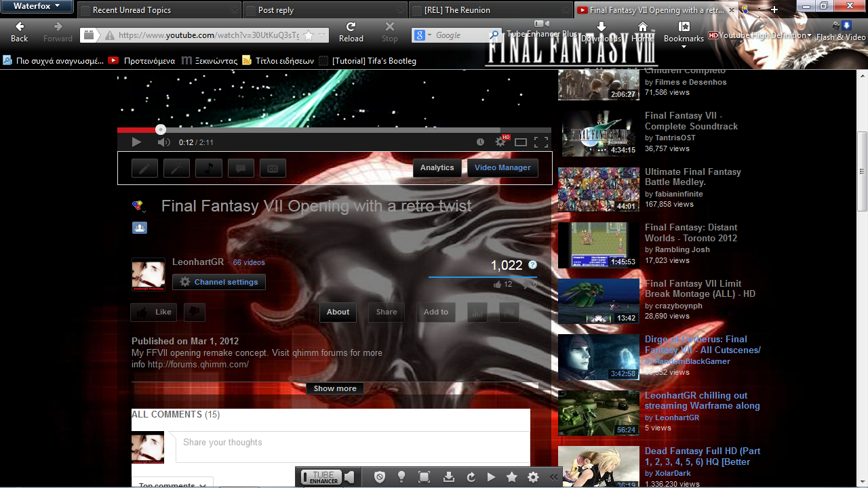
Task: Open video Enhancements magic wand icon
Action: coord(176,168)
